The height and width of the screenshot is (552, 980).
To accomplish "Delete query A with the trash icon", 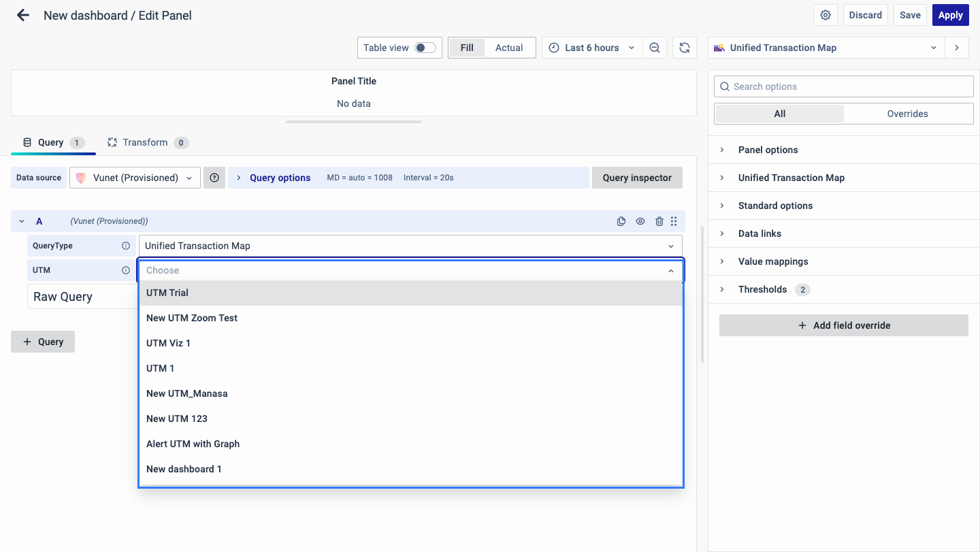I will (659, 221).
